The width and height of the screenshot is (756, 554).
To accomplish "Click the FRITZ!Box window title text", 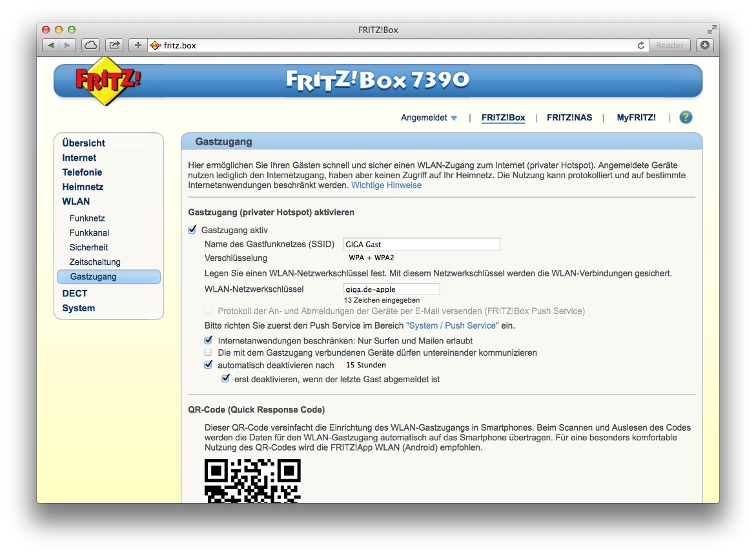I will (x=378, y=30).
